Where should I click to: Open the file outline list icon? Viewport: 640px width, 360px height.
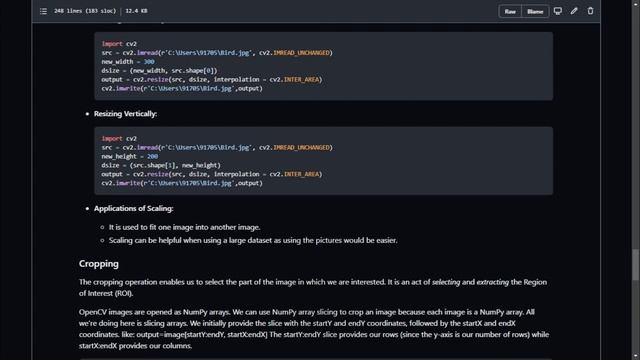43,11
